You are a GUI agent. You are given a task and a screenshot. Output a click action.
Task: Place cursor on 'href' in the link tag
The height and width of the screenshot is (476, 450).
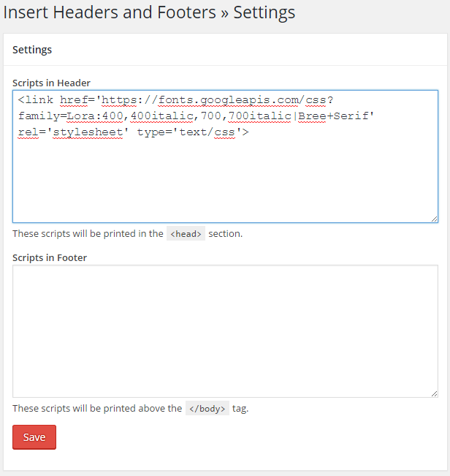(74, 100)
